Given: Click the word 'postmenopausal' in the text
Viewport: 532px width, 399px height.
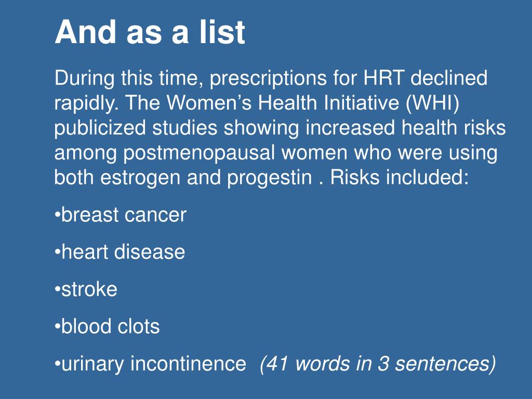Looking at the screenshot, I should [x=199, y=153].
